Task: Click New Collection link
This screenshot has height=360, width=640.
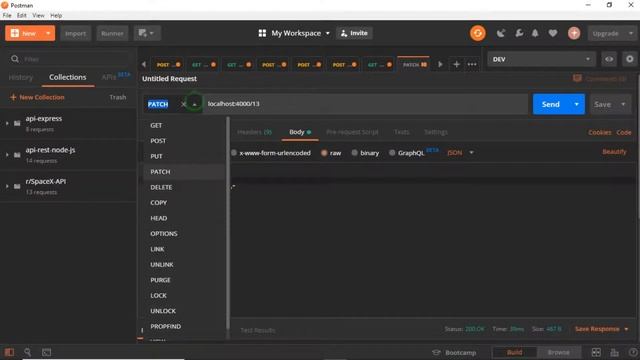Action: pos(37,97)
